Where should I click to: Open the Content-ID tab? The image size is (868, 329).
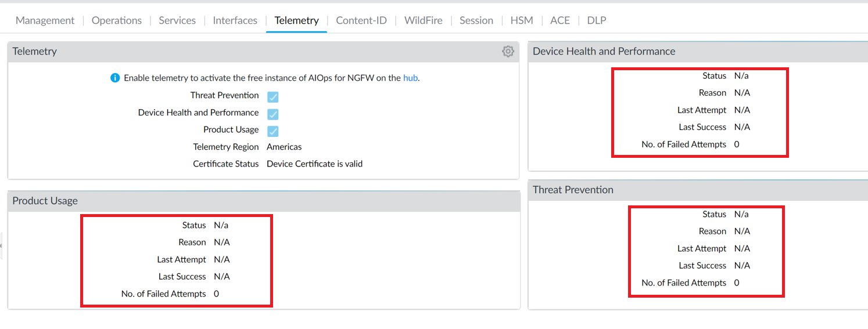click(x=361, y=20)
